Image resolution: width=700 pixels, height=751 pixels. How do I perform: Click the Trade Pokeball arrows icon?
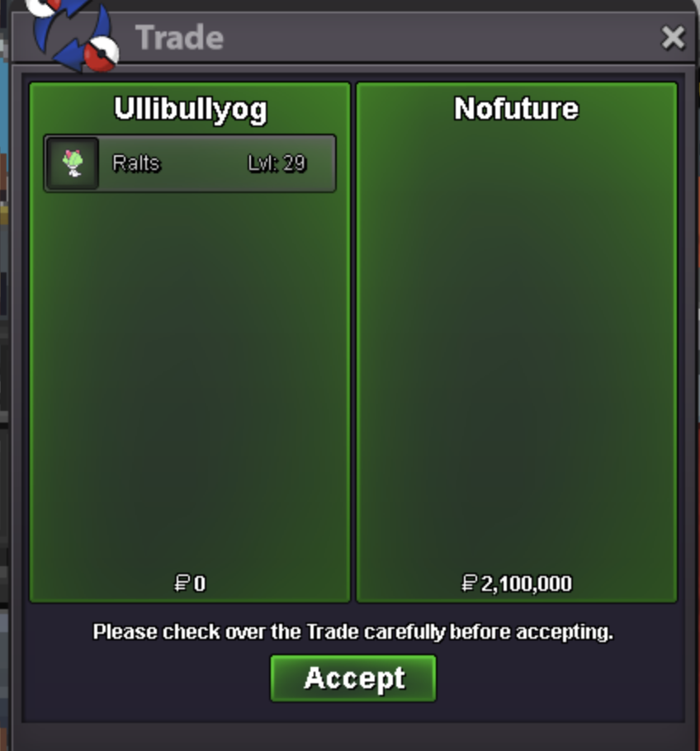click(x=72, y=34)
